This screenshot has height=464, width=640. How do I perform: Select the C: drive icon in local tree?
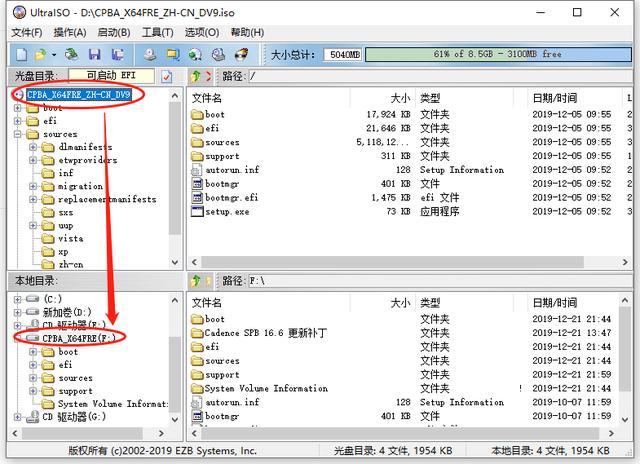33,299
